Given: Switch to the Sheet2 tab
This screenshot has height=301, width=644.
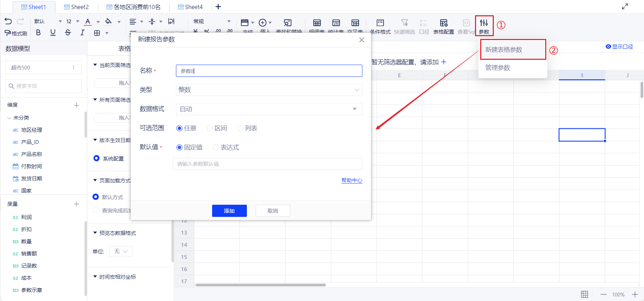Looking at the screenshot, I should point(77,7).
